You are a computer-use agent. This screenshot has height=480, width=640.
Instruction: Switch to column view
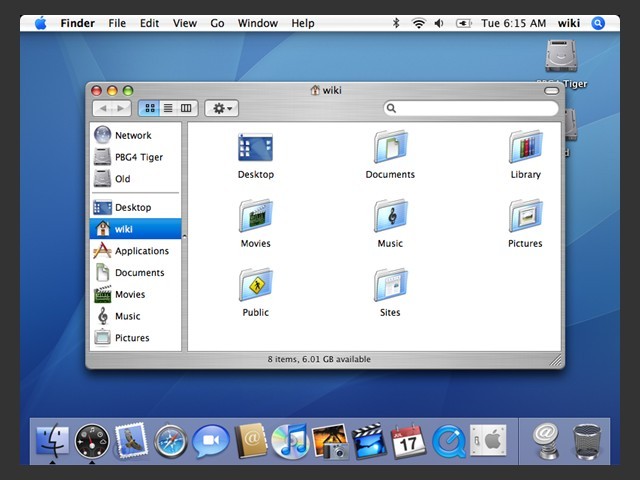pyautogui.click(x=187, y=108)
